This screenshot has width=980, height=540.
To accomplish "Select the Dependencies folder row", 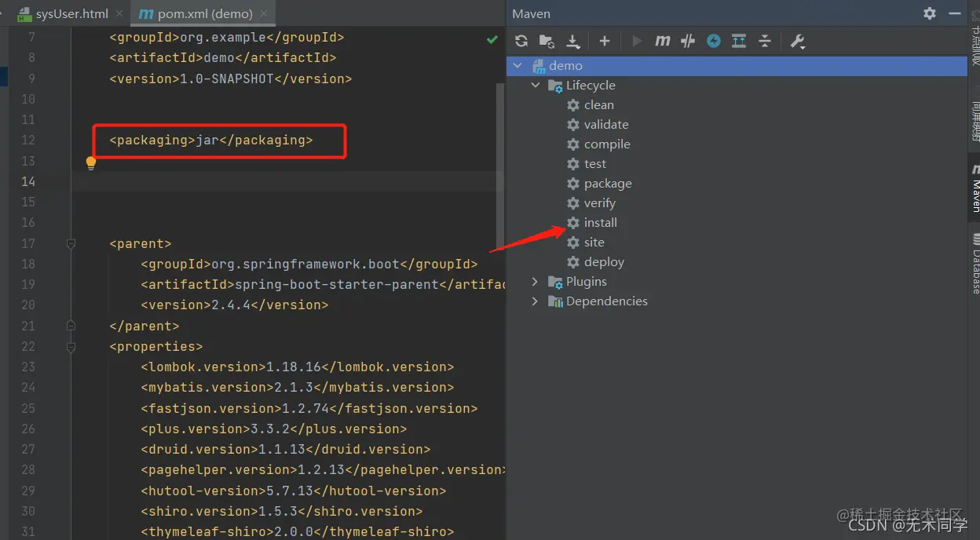I will click(737, 301).
